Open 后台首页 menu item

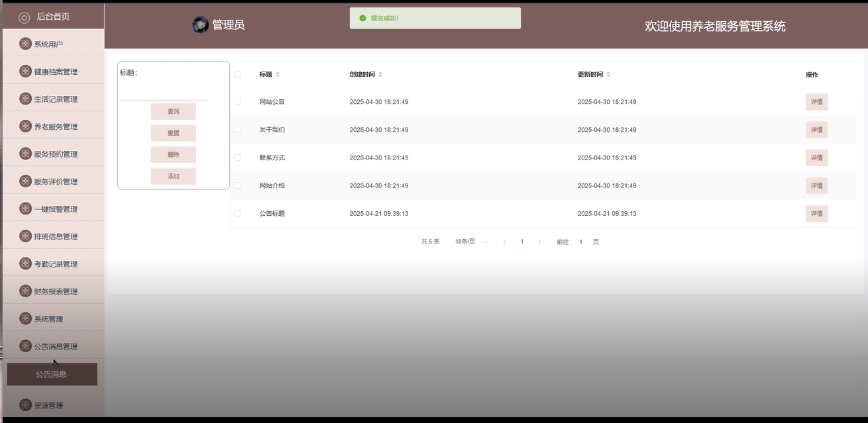(x=53, y=17)
